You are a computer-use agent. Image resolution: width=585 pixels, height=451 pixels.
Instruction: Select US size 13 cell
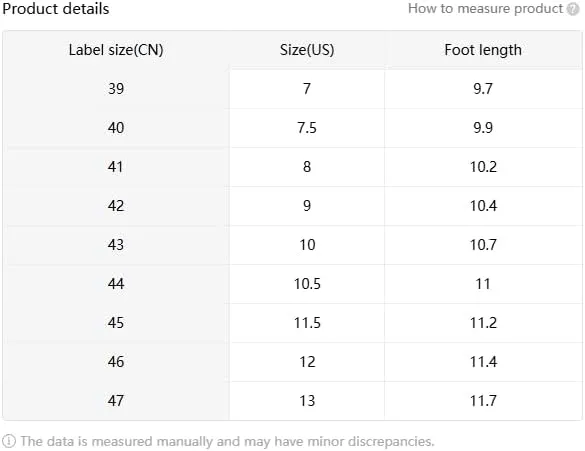(x=307, y=401)
